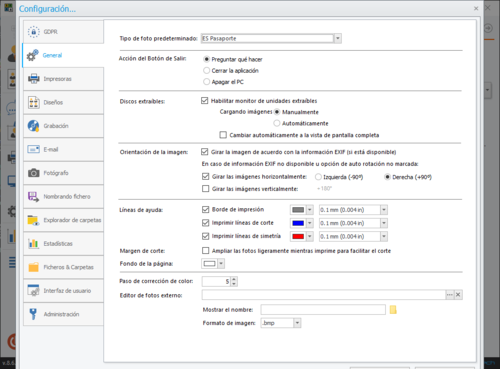Click the 'Paso de corrección de color' number field
Image resolution: width=500 pixels, height=369 pixels.
click(x=216, y=281)
